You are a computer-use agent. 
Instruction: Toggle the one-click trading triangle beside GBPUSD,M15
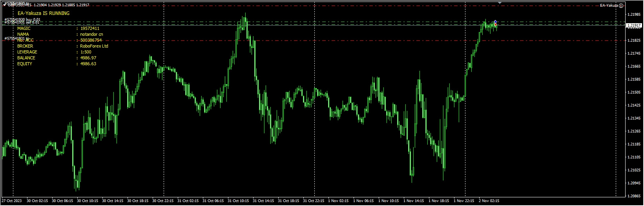coord(5,5)
